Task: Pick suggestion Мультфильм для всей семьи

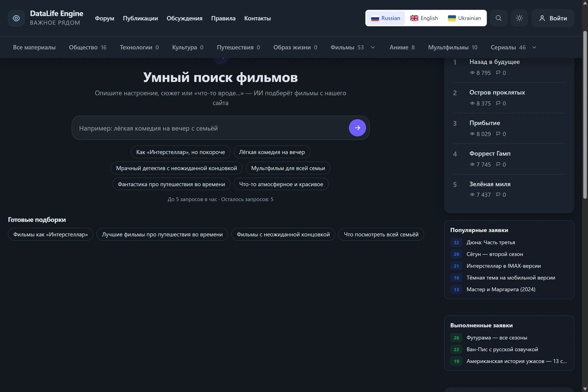Action: point(288,168)
